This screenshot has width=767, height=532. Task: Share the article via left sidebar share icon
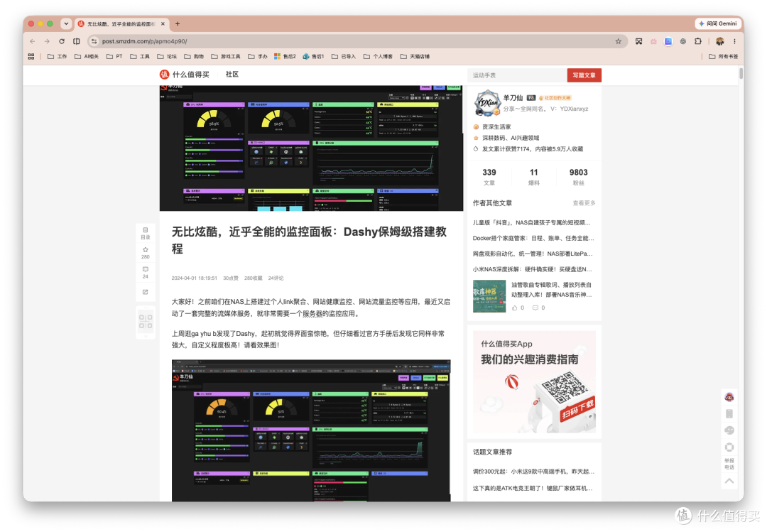[x=146, y=292]
